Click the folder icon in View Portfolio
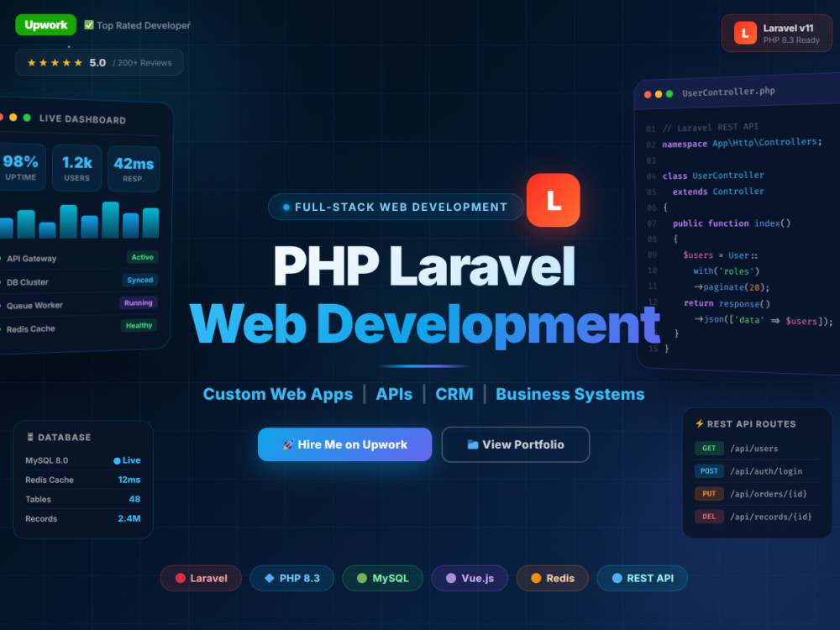840x630 pixels. pos(472,444)
